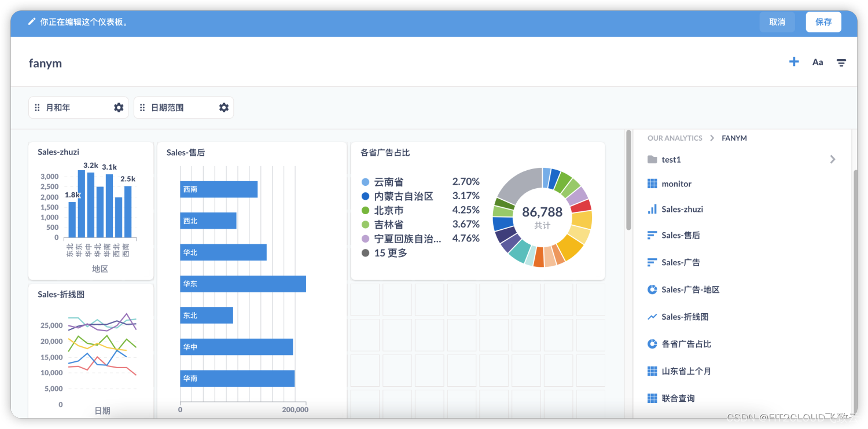
Task: Open the add filter icon
Action: pyautogui.click(x=841, y=63)
